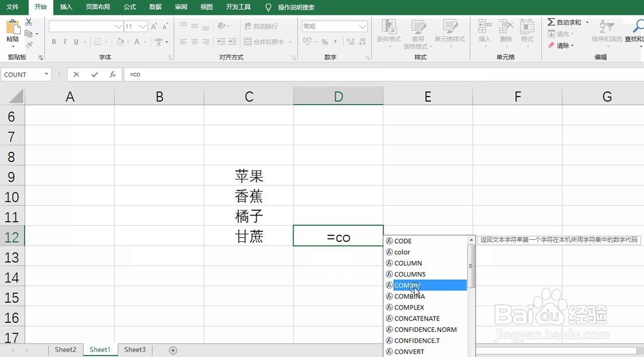The image size is (644, 357).
Task: Switch to the 视图 ribbon tab
Action: 206,7
